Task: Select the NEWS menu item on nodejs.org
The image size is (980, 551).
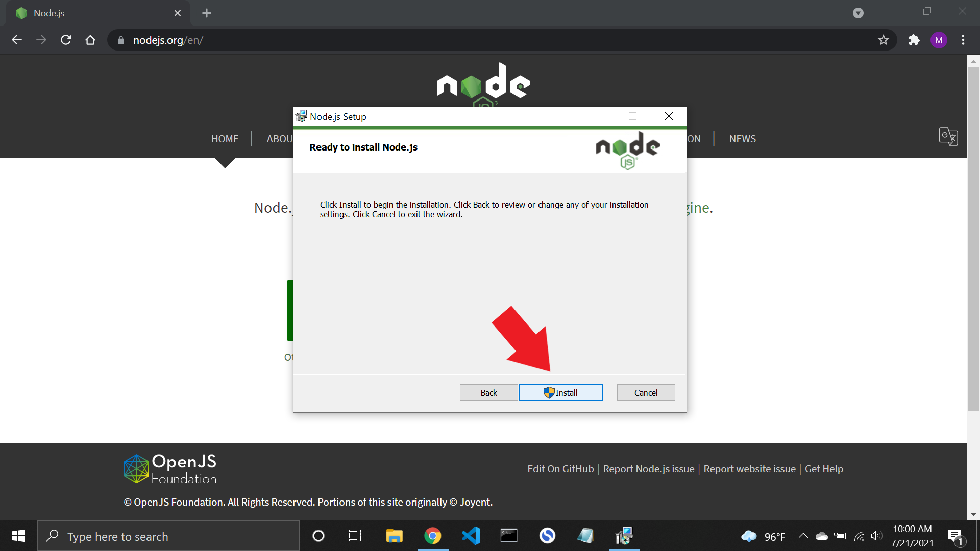Action: (x=742, y=138)
